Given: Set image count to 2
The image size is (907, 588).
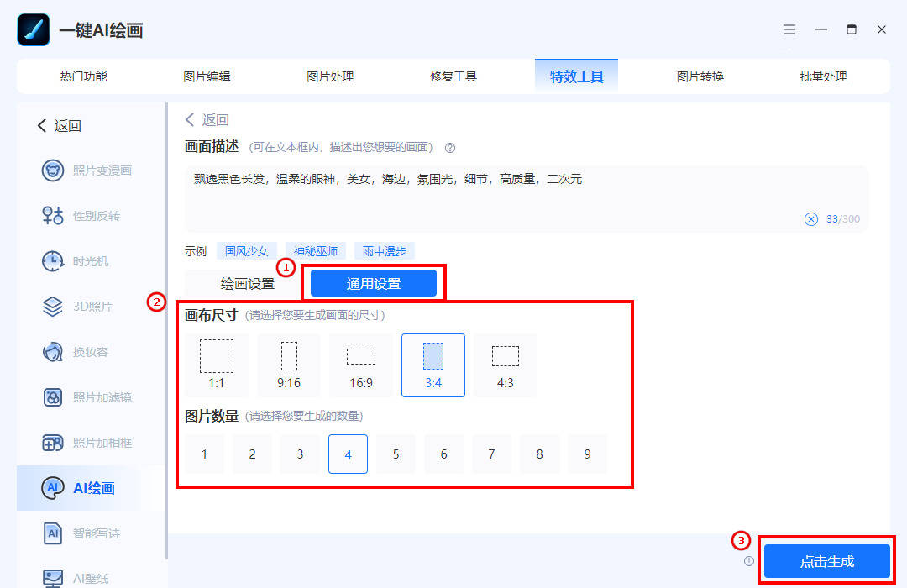Looking at the screenshot, I should 252,454.
